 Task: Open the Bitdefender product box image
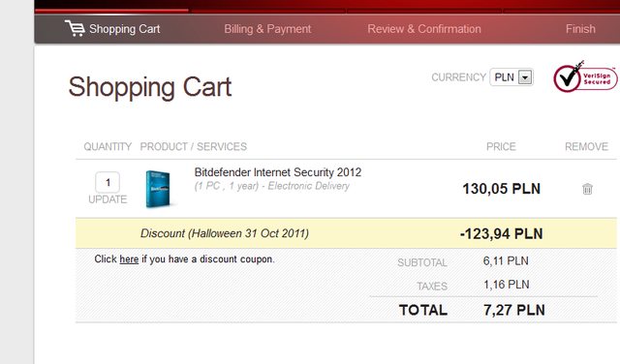pos(159,189)
